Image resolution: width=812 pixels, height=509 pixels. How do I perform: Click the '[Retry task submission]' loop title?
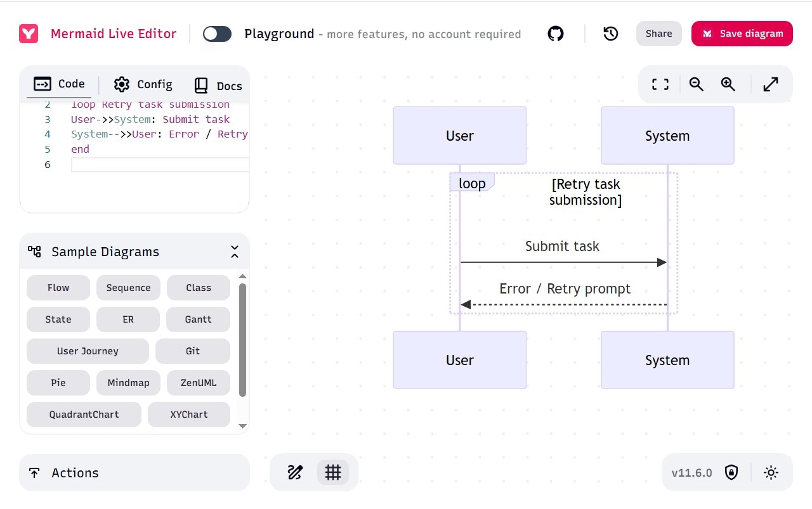point(586,192)
